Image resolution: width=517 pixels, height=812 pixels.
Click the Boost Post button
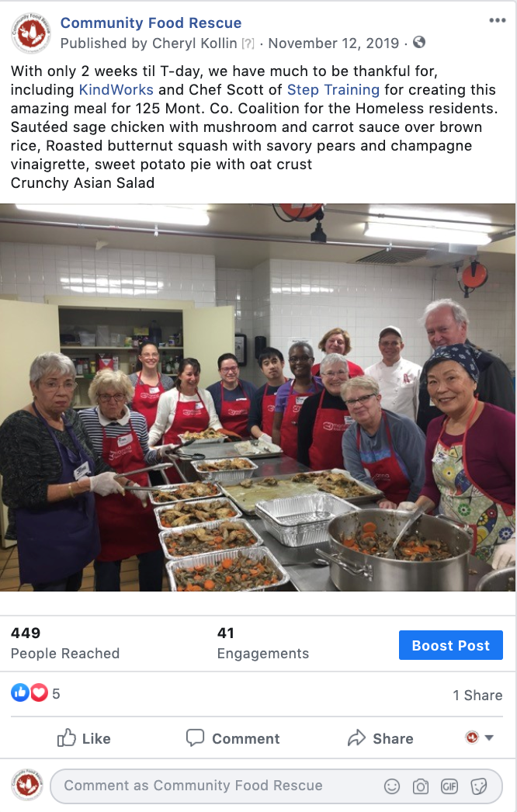pos(451,645)
